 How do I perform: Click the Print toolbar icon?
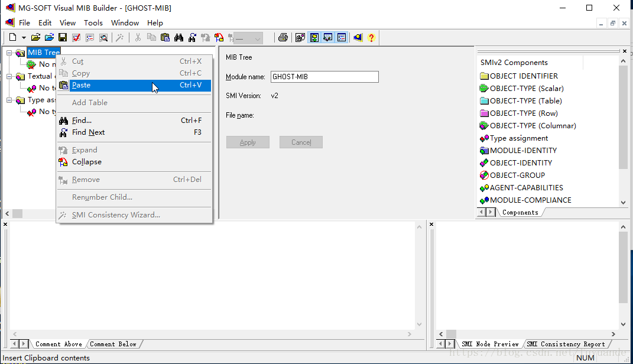pyautogui.click(x=283, y=38)
